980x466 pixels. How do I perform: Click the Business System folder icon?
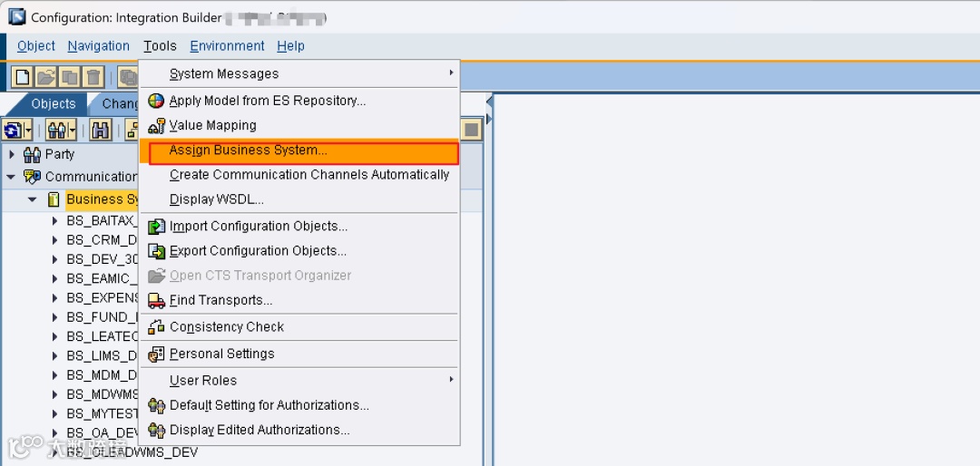point(54,199)
